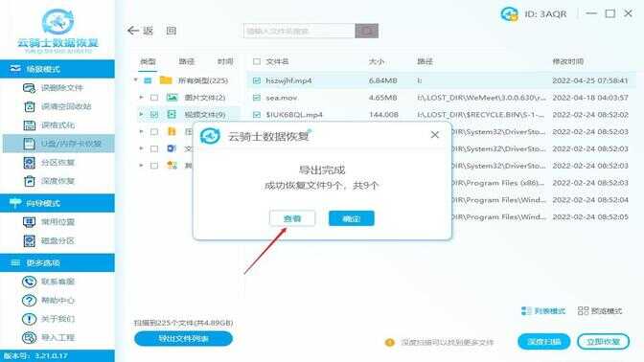644x362 pixels.
Task: Uncheck the 视频文件(9) checkbox
Action: (154, 115)
